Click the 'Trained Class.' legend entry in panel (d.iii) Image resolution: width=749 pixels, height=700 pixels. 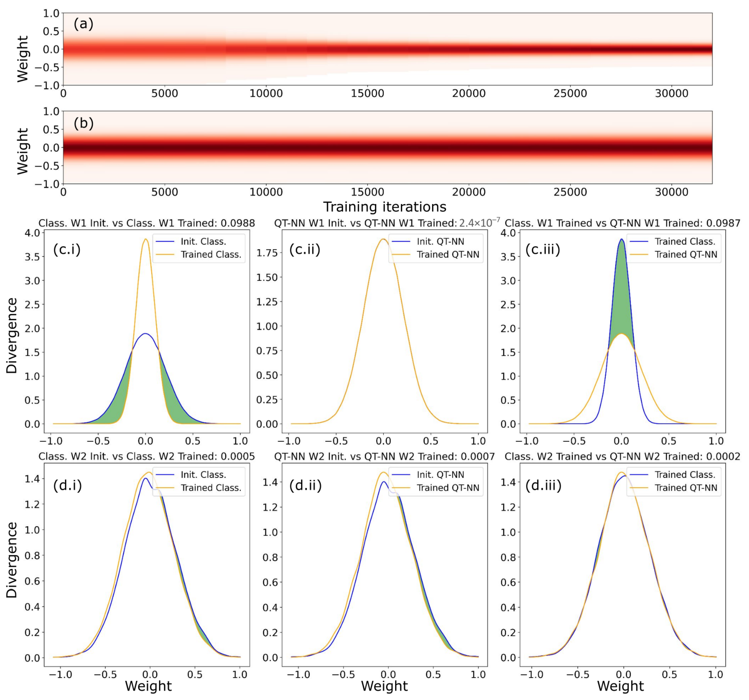pyautogui.click(x=685, y=475)
